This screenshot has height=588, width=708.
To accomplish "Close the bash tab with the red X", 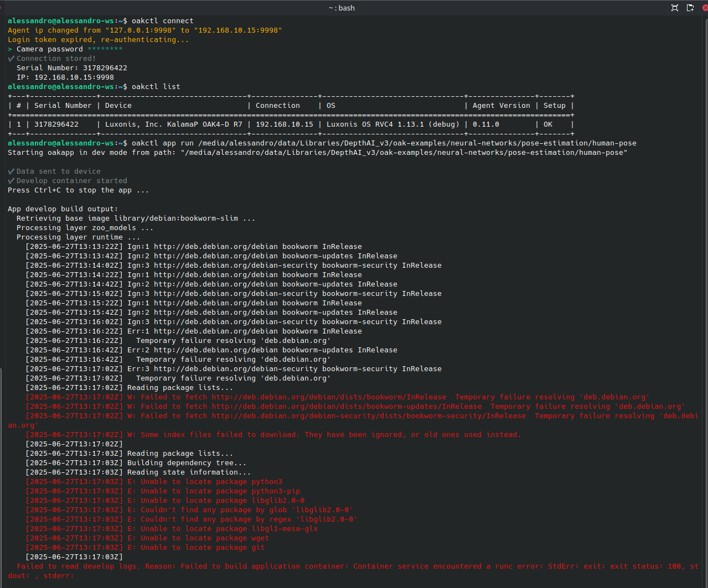I will [706, 8].
